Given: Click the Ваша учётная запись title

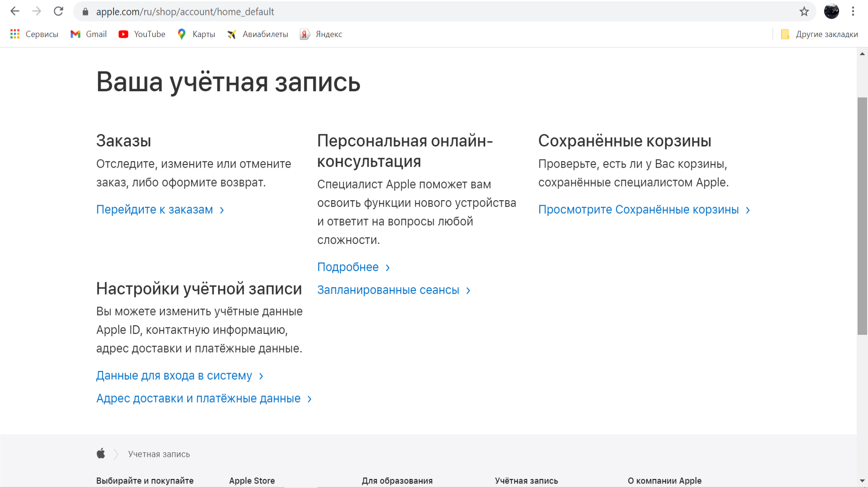Looking at the screenshot, I should [x=228, y=82].
